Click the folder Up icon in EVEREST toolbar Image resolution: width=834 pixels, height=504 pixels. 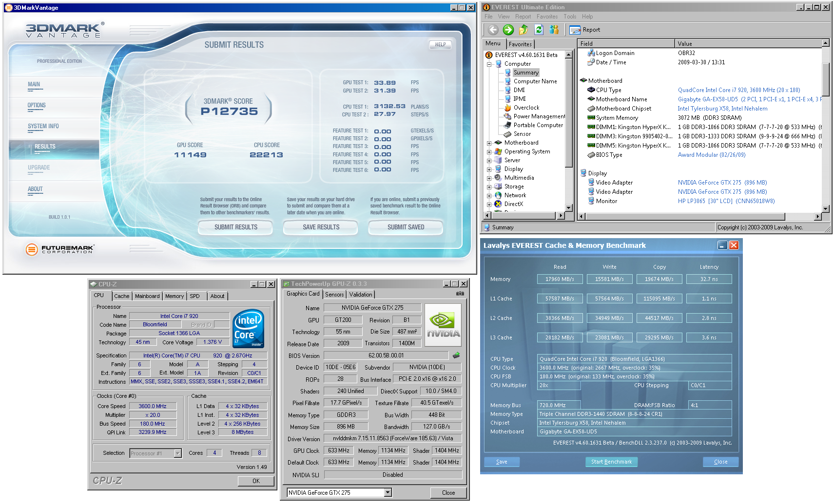(524, 30)
